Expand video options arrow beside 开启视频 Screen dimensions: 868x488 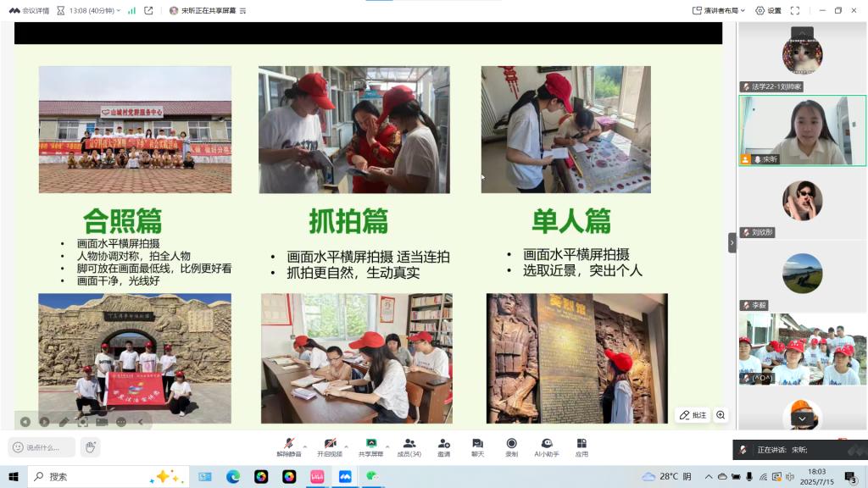click(x=347, y=445)
